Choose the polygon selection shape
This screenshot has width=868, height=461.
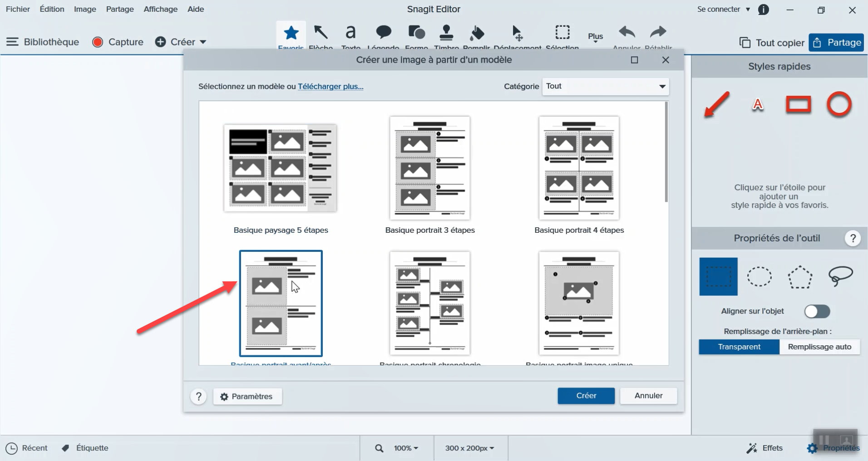pos(799,277)
